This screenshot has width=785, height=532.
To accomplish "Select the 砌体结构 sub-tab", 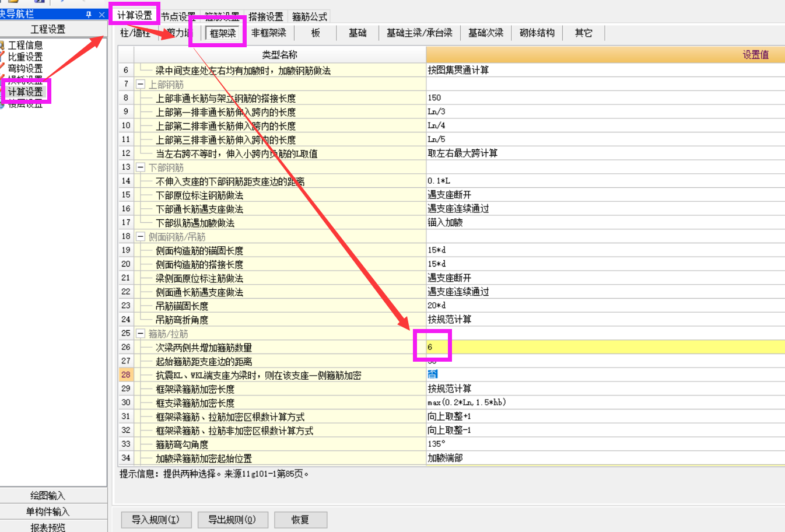I will pyautogui.click(x=537, y=33).
